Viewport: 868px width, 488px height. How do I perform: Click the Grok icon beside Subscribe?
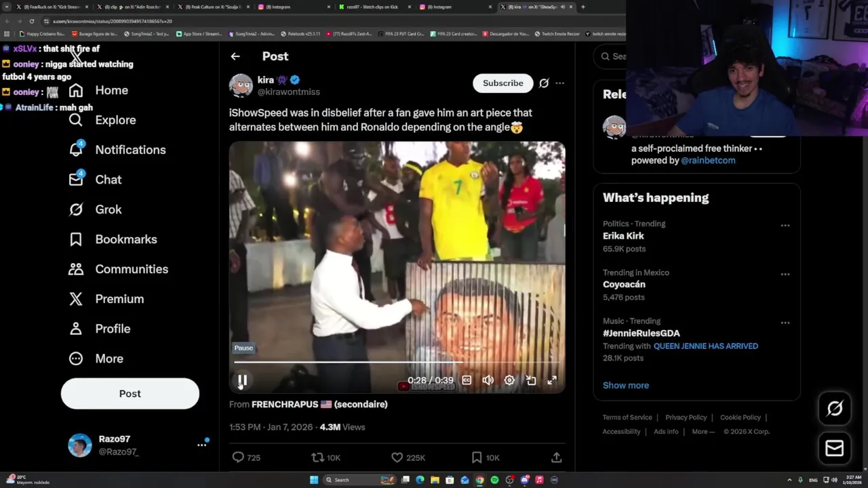[x=544, y=83]
